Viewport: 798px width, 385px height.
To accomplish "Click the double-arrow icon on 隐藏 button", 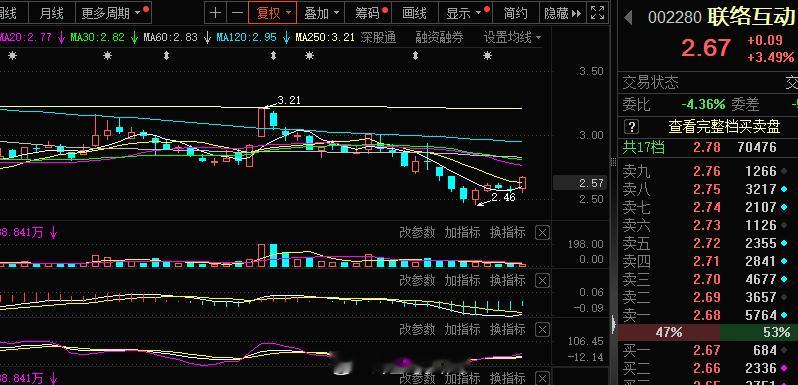I will pos(577,13).
